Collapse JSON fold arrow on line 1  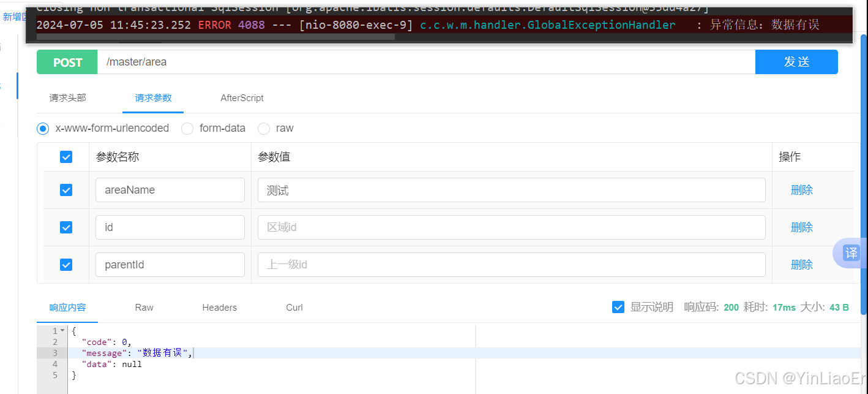pos(62,331)
